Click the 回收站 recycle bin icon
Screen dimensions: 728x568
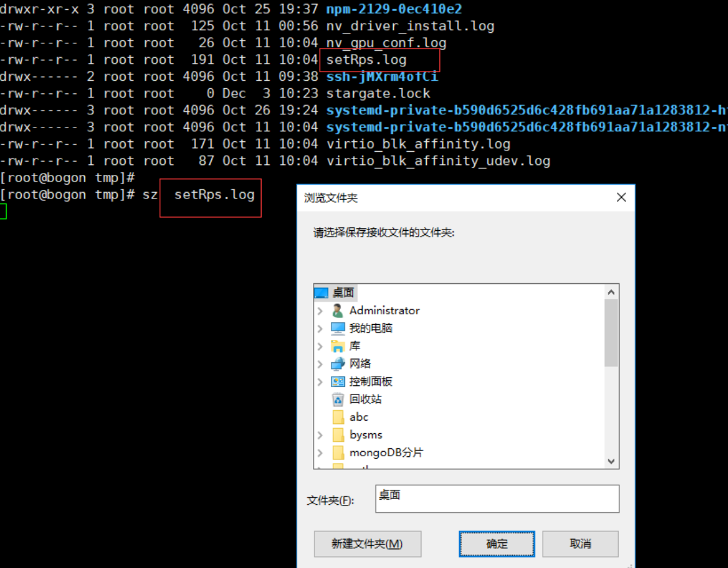click(x=337, y=399)
